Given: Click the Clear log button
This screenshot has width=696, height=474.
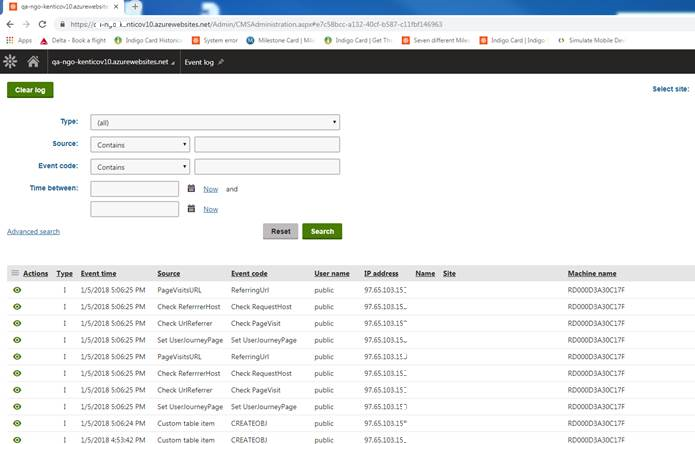Looking at the screenshot, I should pyautogui.click(x=30, y=90).
